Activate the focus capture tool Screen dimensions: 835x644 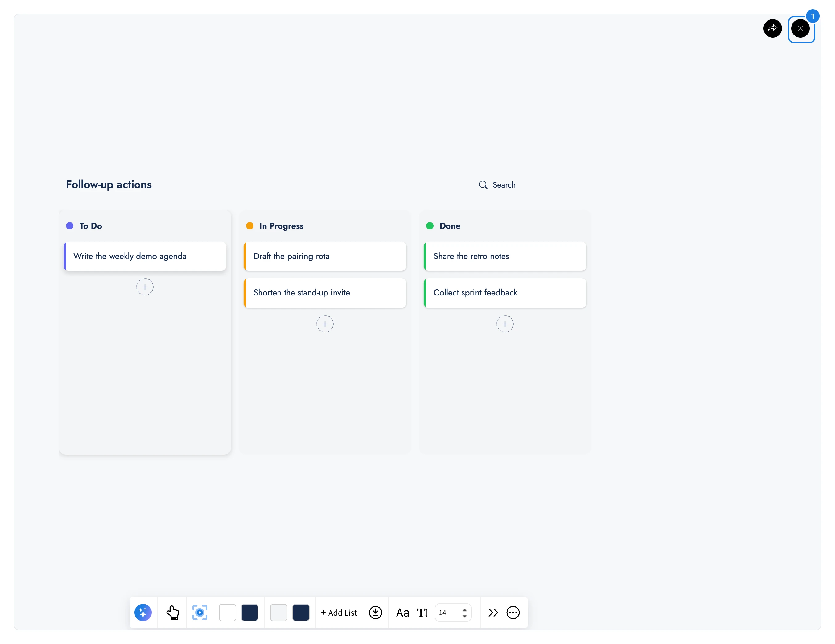[199, 613]
